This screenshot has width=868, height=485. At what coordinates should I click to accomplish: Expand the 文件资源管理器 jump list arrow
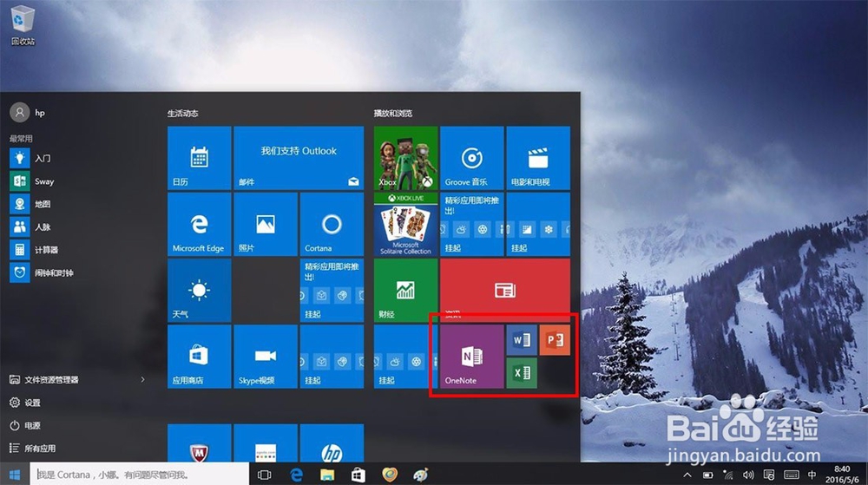point(143,379)
